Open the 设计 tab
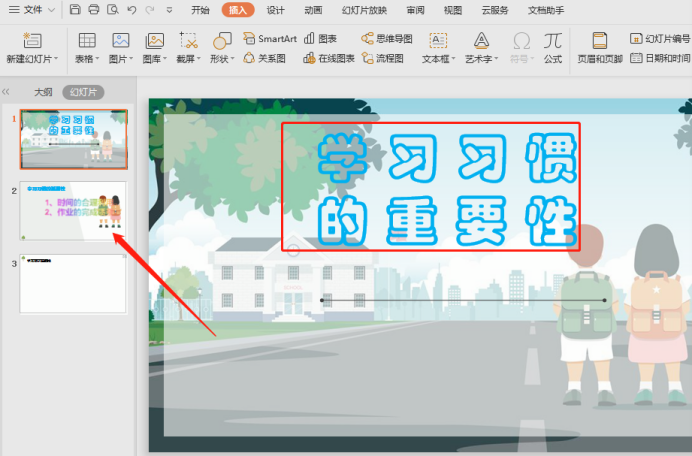 (x=275, y=10)
